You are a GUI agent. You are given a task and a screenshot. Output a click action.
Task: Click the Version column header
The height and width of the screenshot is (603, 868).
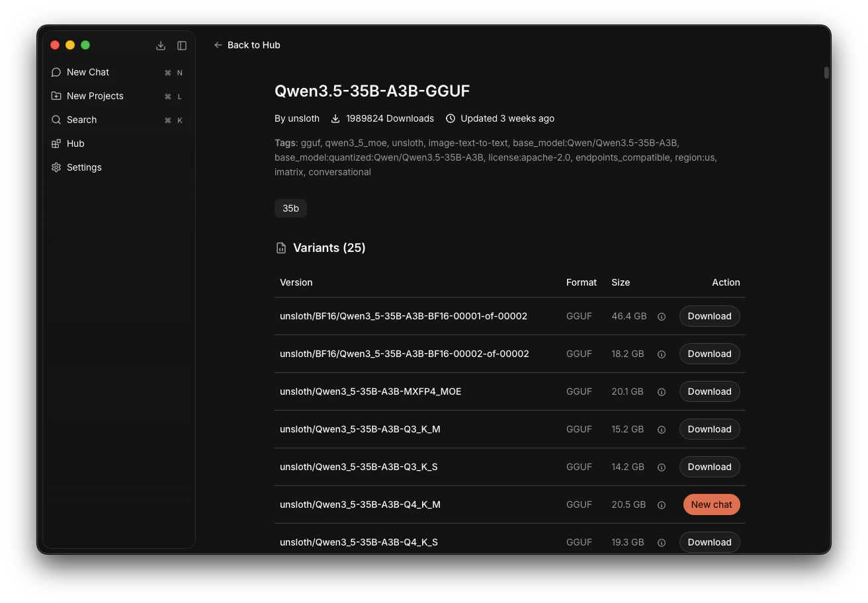click(x=296, y=282)
